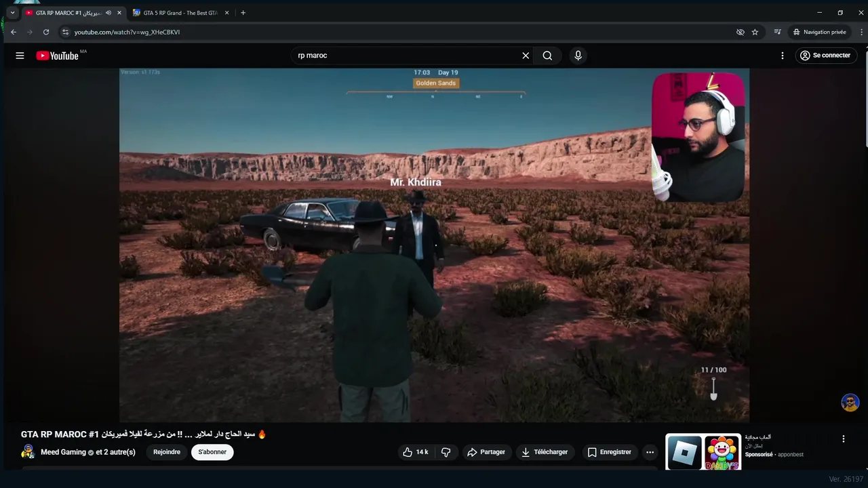Image resolution: width=868 pixels, height=488 pixels.
Task: Select the GTA RP MAROC #1 browser tab
Action: coord(68,13)
